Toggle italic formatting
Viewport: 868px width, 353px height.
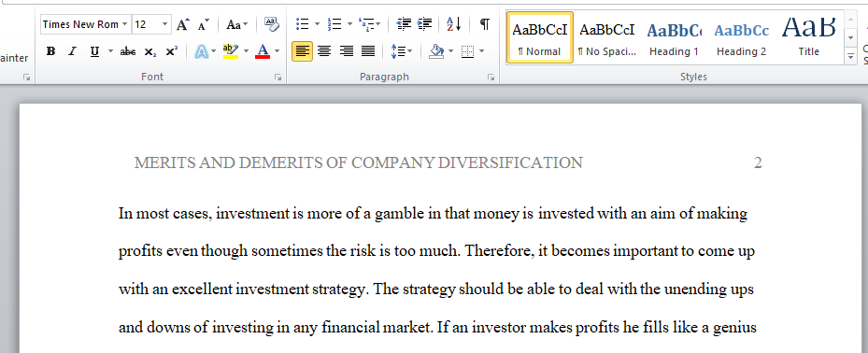point(72,51)
